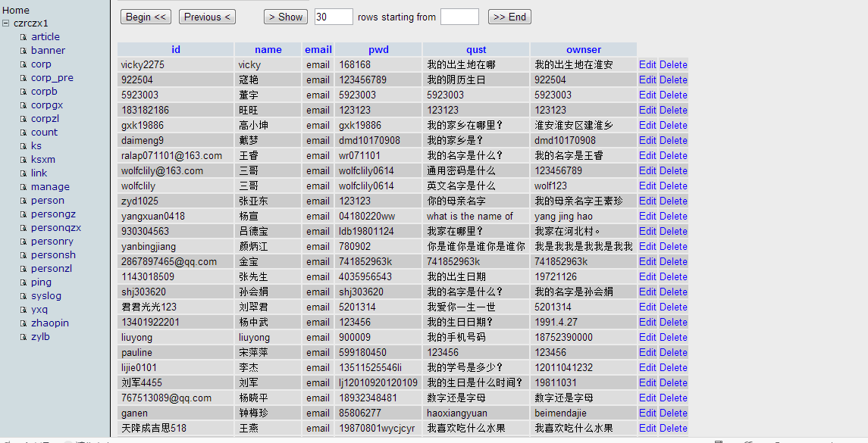Image resolution: width=868 pixels, height=443 pixels.
Task: Sort by the pwd column header
Action: click(378, 50)
